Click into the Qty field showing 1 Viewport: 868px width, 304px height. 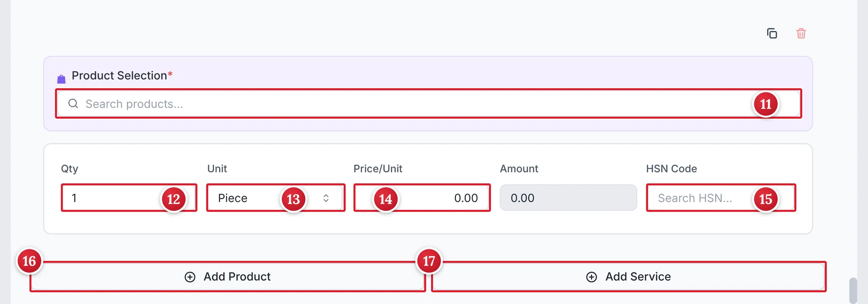(129, 198)
